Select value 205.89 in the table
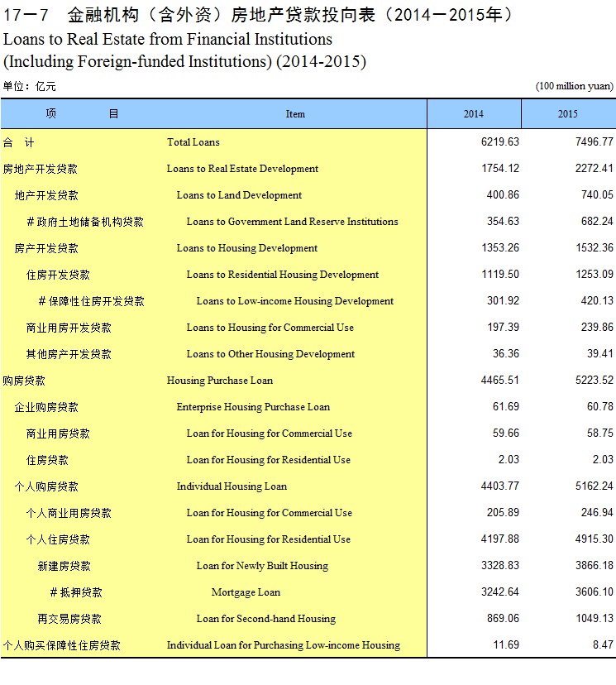This screenshot has width=616, height=685. point(503,512)
